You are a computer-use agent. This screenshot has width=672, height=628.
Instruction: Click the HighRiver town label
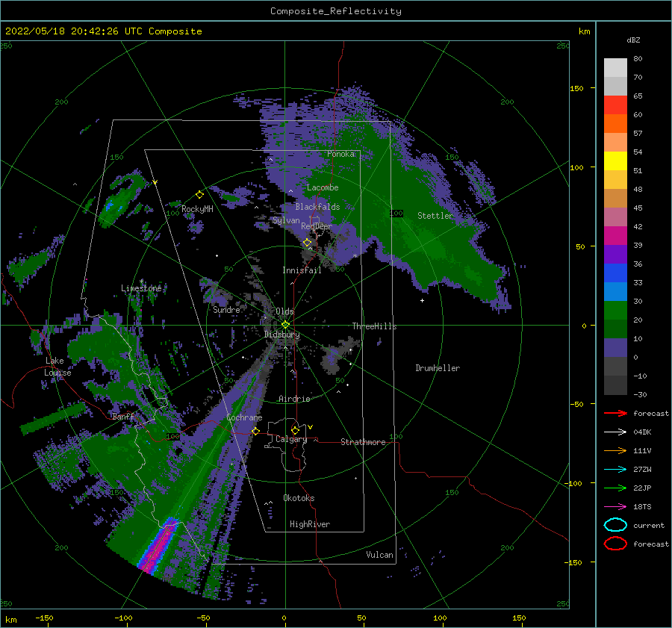click(x=309, y=524)
